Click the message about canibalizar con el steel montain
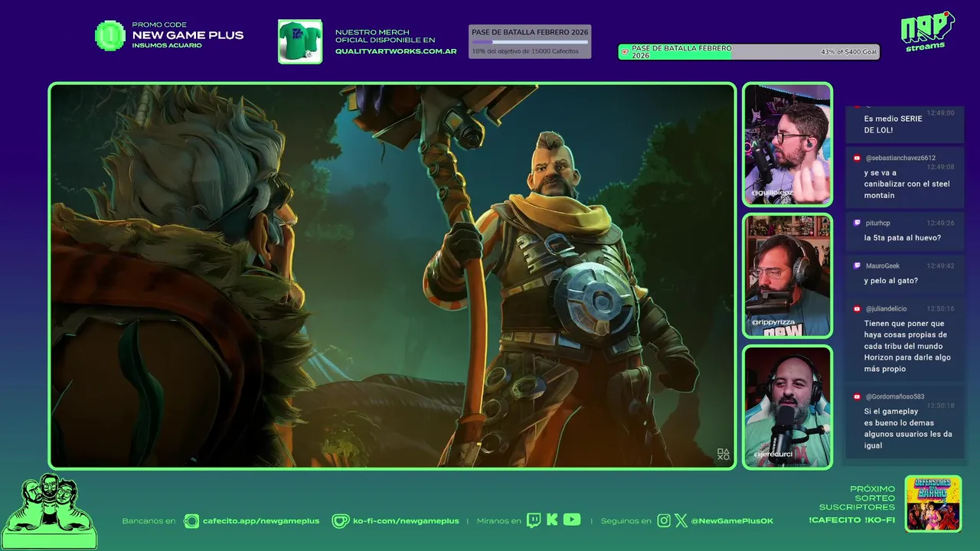980x551 pixels. point(906,184)
